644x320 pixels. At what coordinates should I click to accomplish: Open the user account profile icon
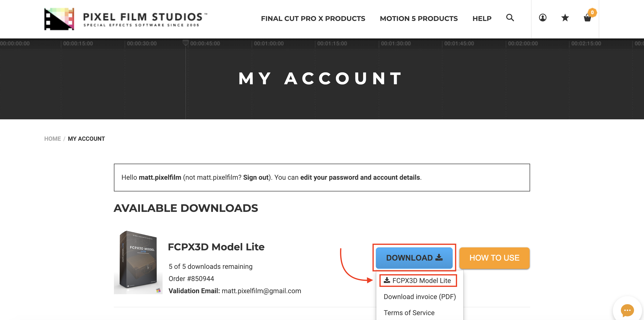[543, 18]
